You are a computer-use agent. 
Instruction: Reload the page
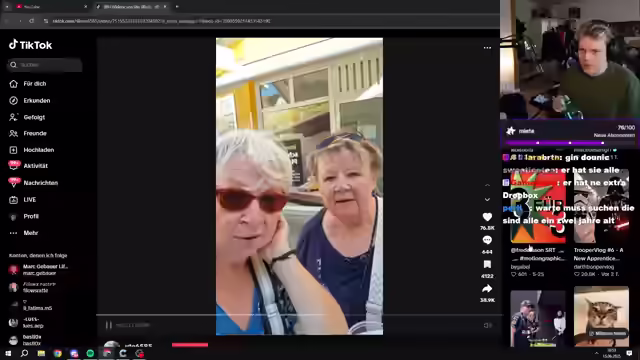pyautogui.click(x=31, y=21)
